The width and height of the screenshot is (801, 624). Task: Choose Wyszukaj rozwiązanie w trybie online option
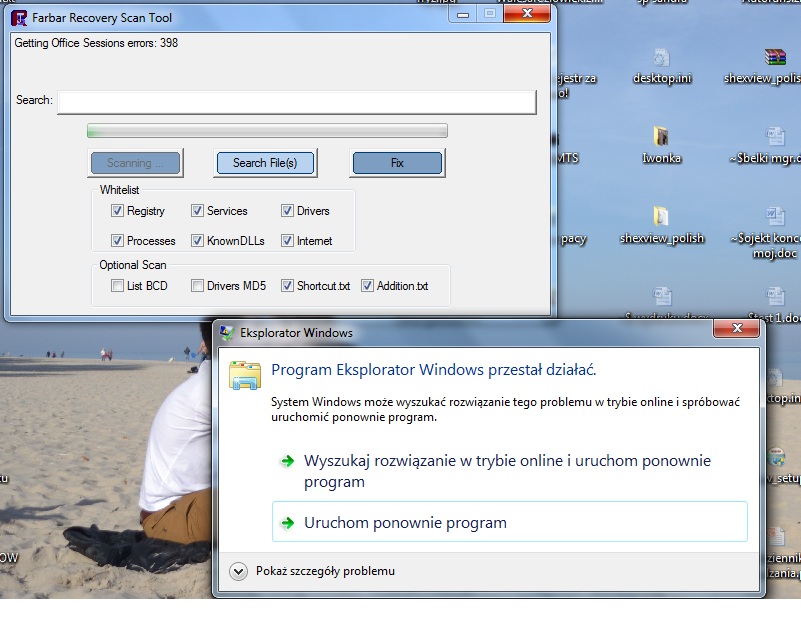click(509, 471)
